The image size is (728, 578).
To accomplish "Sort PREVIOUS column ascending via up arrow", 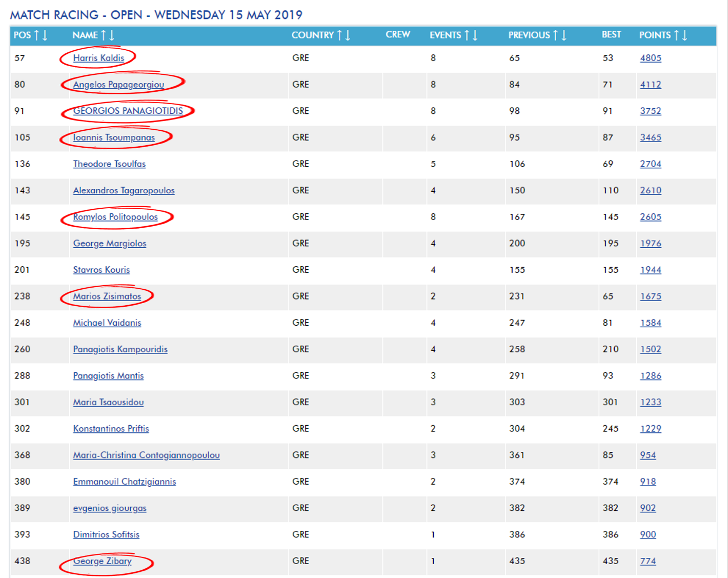I will [x=555, y=35].
